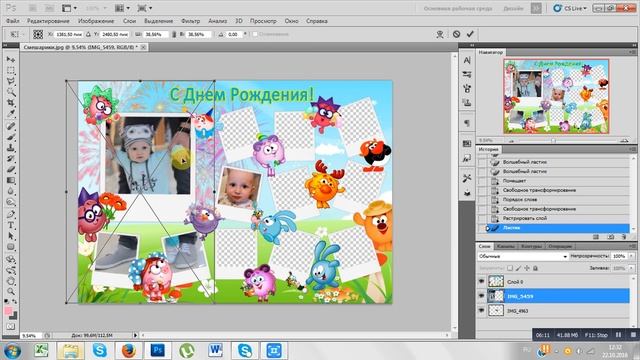The image size is (640, 360).
Task: Select the Дизайн workspace
Action: click(x=513, y=8)
